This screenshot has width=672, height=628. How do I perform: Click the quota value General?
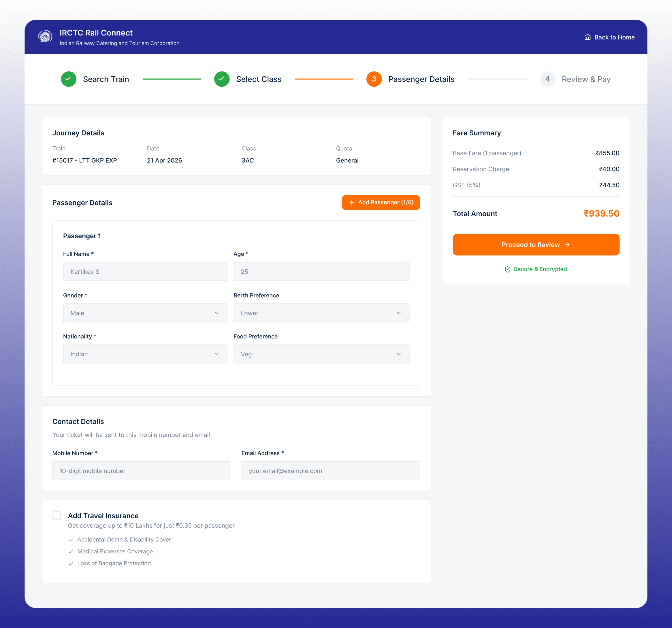(347, 160)
